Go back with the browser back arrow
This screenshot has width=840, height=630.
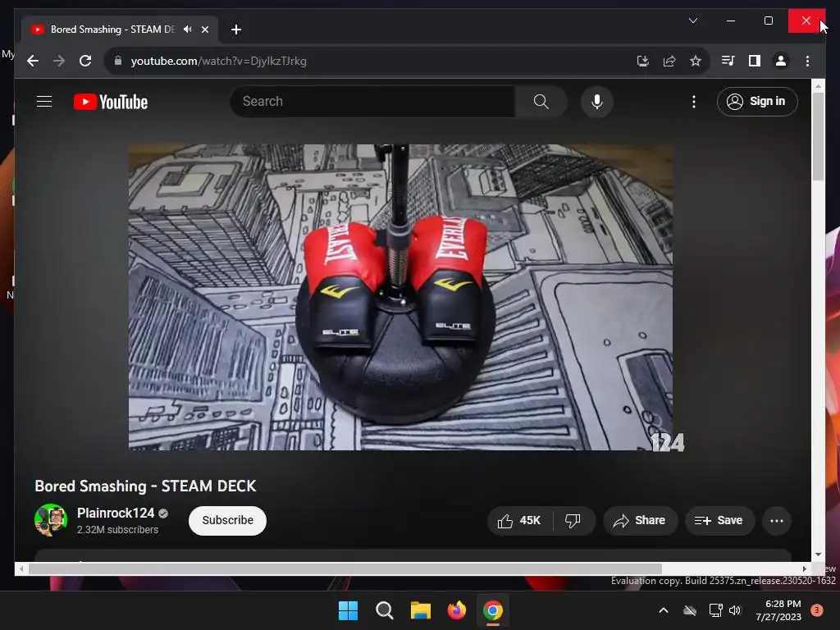pos(33,61)
